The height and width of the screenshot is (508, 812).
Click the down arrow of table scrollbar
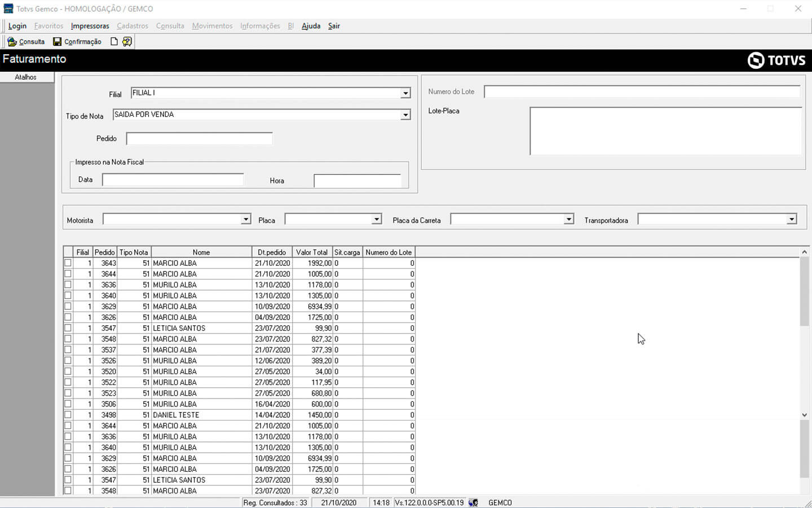point(805,415)
